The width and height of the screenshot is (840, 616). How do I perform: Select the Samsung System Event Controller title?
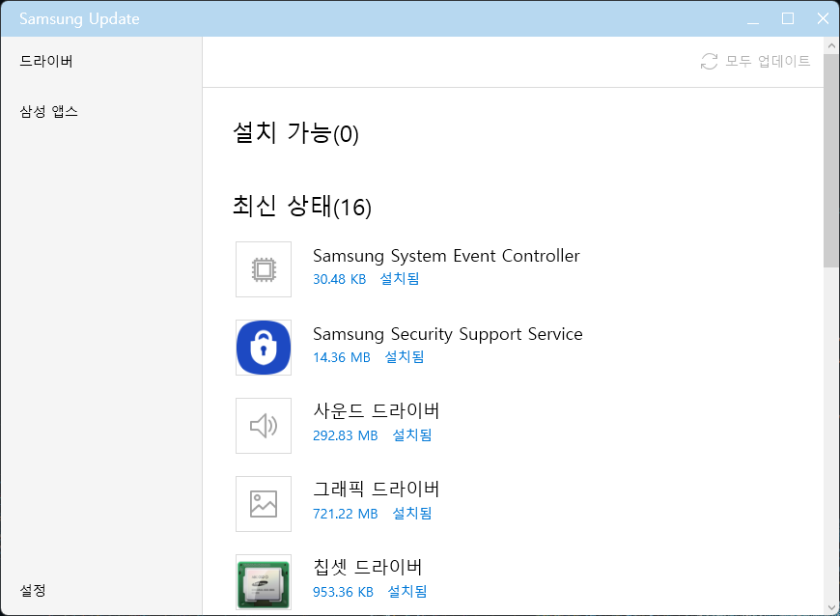pos(446,256)
